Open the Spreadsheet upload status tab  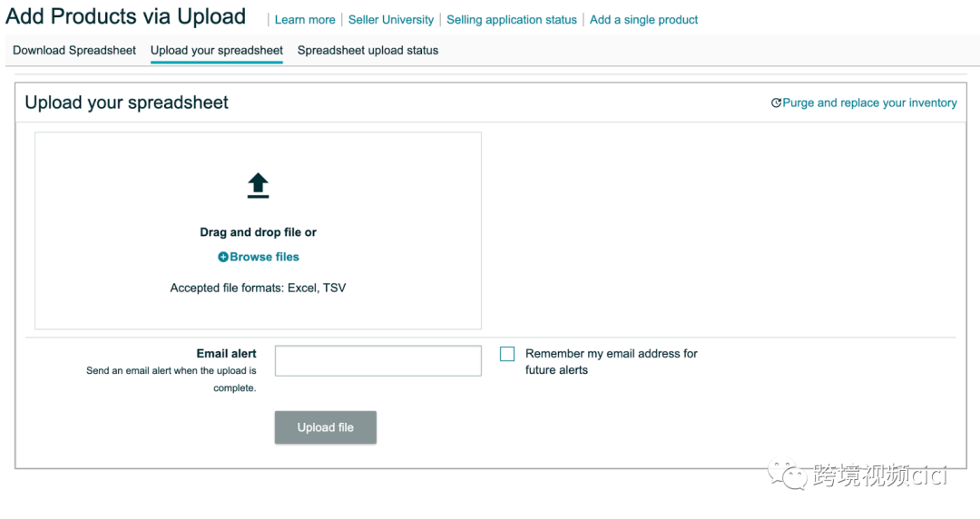pyautogui.click(x=368, y=51)
